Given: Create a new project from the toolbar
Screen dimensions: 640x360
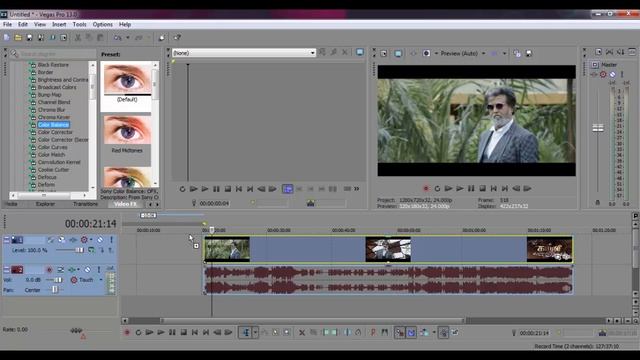Looking at the screenshot, I should point(7,38).
